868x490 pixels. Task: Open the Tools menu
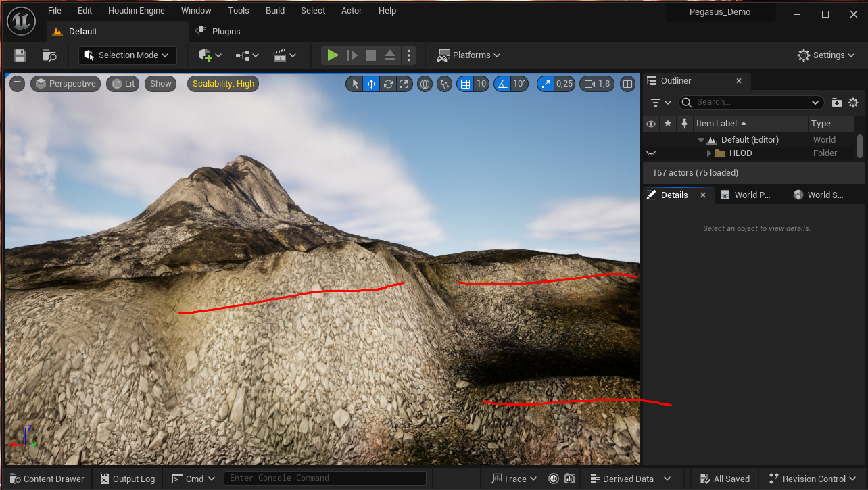[x=239, y=11]
